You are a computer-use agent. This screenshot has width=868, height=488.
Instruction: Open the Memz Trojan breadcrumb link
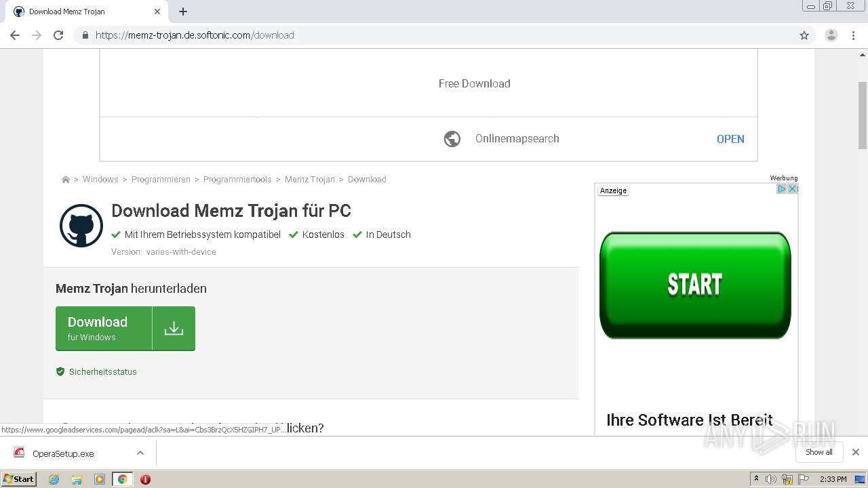click(x=310, y=180)
